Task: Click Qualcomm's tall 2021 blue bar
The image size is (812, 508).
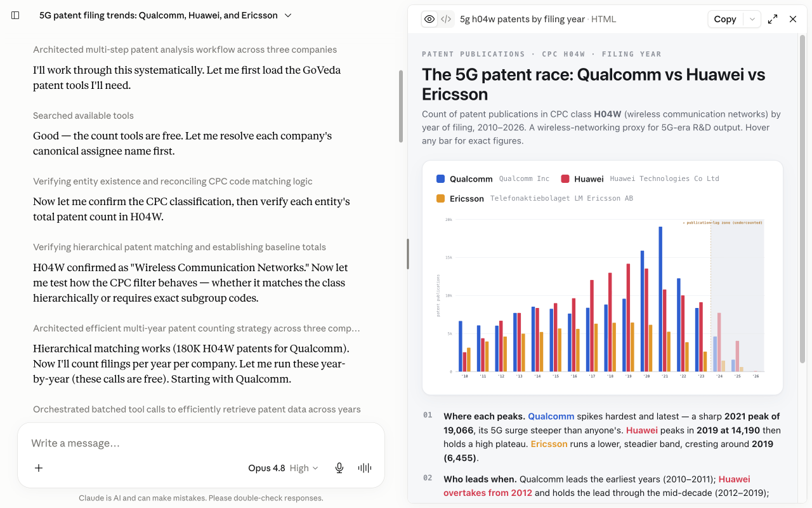Action: coord(660,299)
